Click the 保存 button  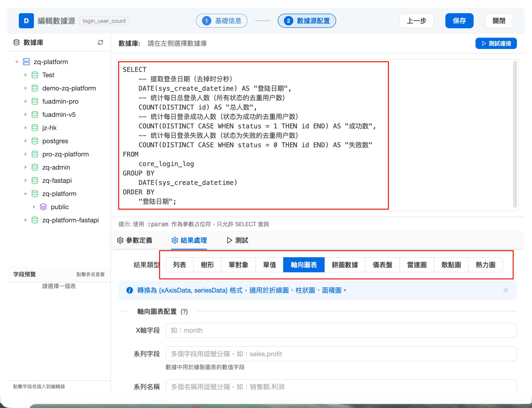coord(459,21)
